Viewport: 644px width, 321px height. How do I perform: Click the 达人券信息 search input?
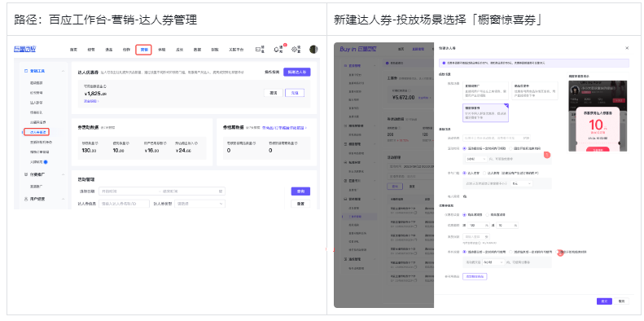[x=124, y=204]
